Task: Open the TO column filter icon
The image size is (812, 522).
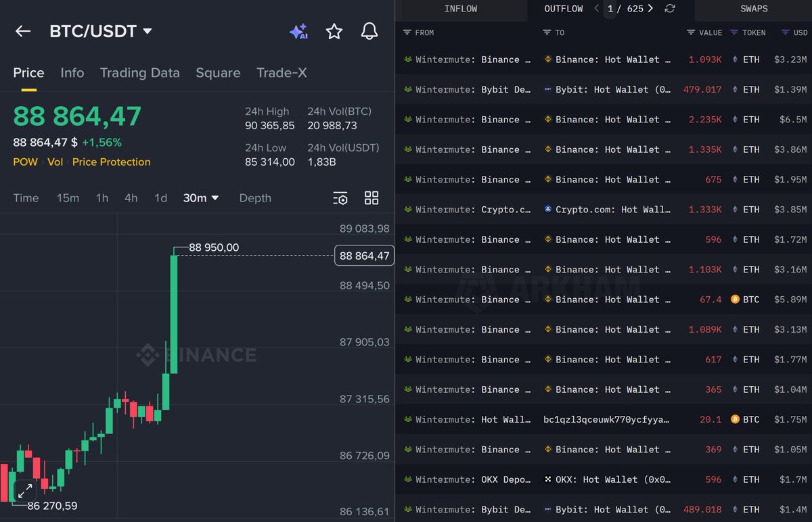Action: click(x=547, y=32)
